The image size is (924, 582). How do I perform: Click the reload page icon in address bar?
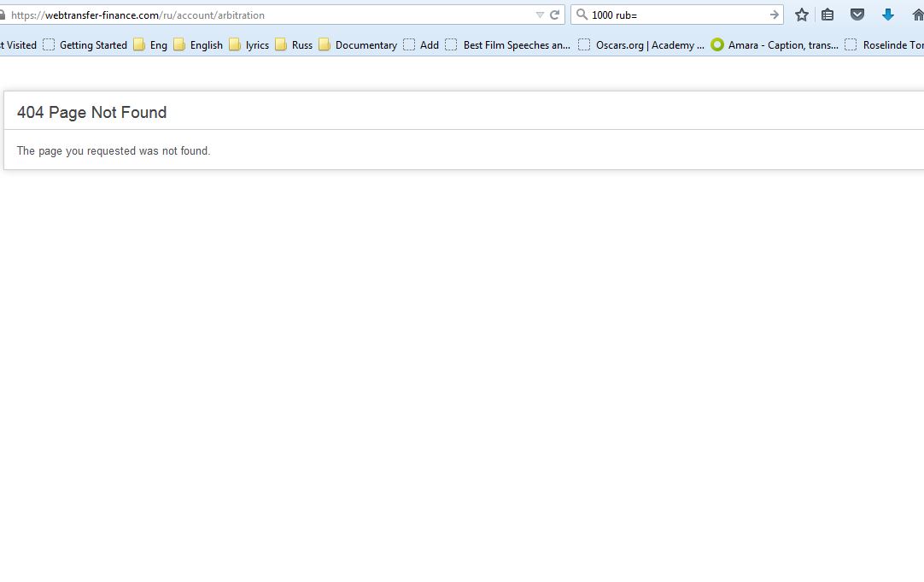[554, 15]
